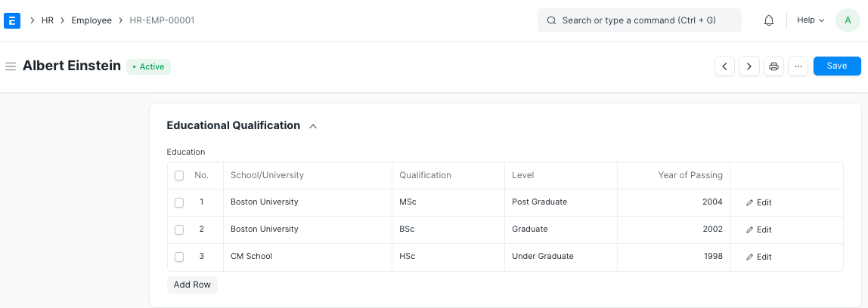Click Add Row under Education table

192,285
